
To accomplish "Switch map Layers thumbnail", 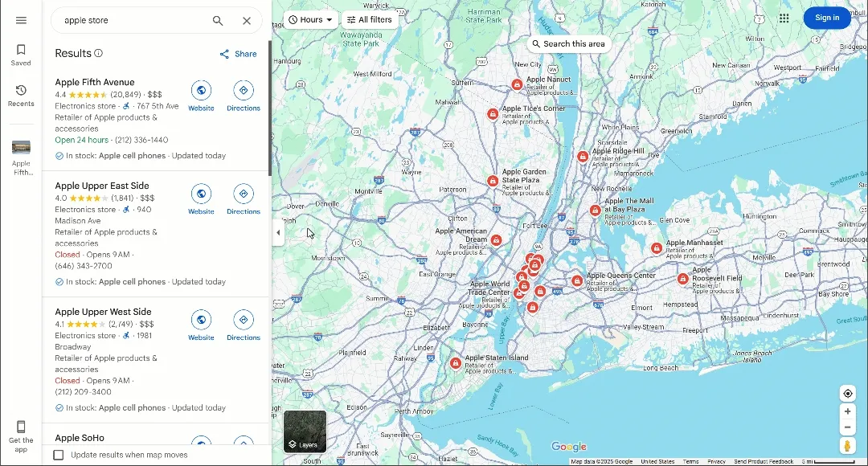I will 305,431.
